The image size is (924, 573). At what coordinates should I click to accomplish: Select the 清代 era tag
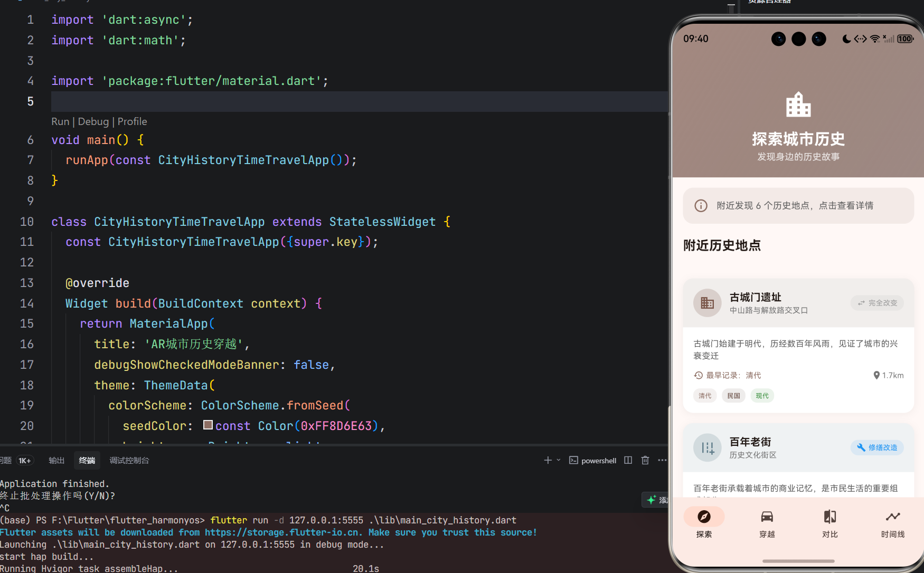click(x=705, y=396)
